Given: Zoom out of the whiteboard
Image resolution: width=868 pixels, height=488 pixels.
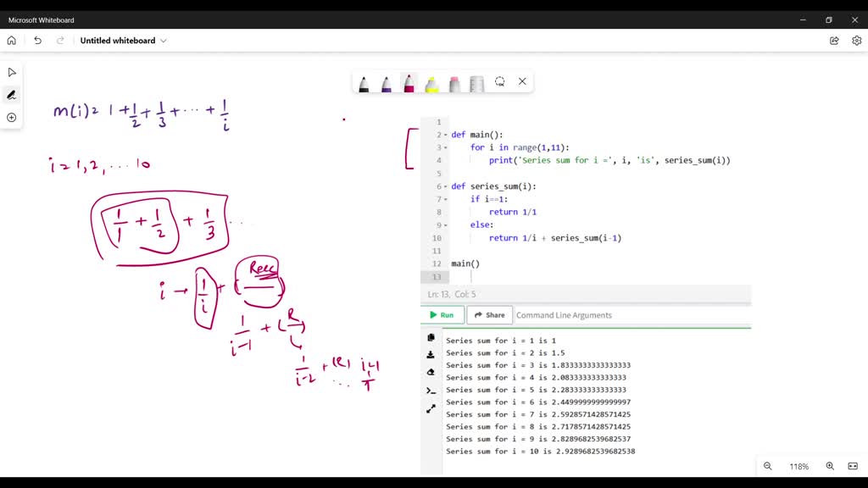Looking at the screenshot, I should point(768,467).
